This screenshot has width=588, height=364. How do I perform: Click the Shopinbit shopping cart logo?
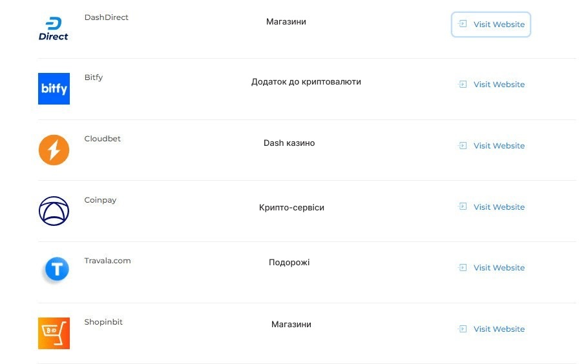(x=54, y=333)
